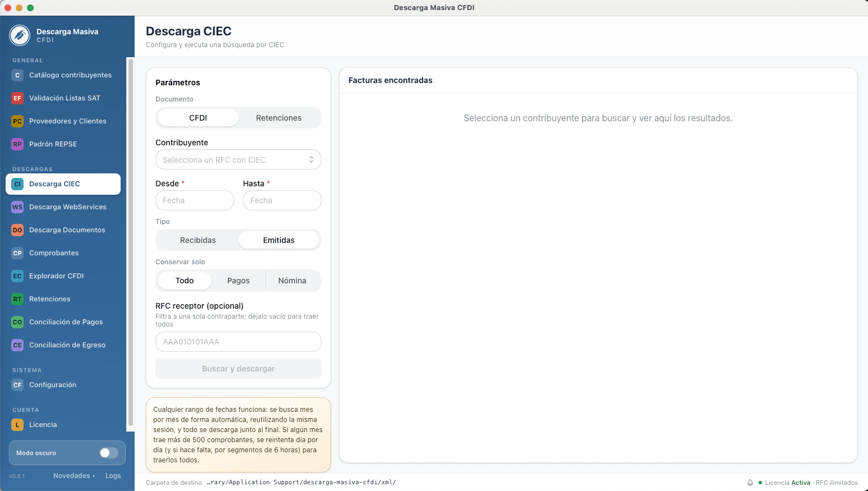The width and height of the screenshot is (868, 491).
Task: Click the Catálogo contribuyentes C icon
Action: (x=17, y=75)
